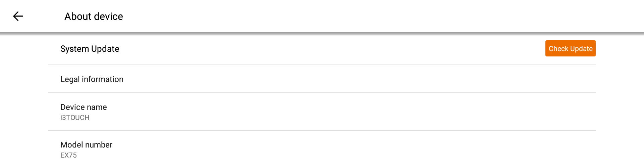Click the word "Check" on the orange button
Viewport: 644px width, 168px height.
tap(558, 49)
